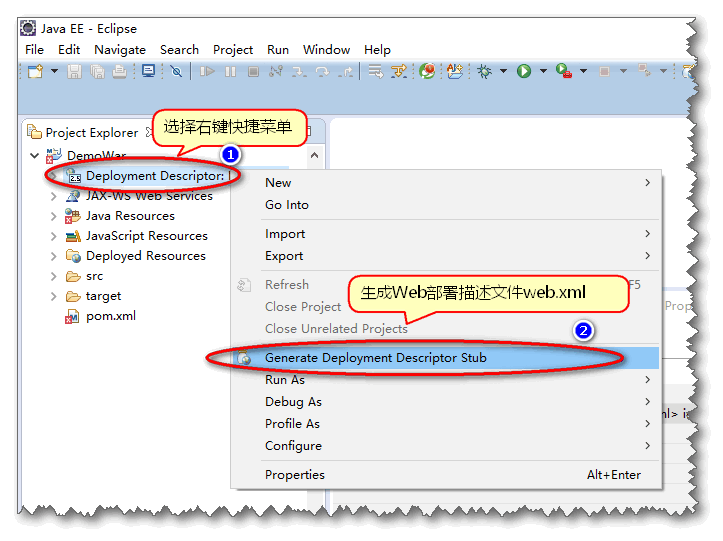The image size is (723, 541).
Task: Click the src folder icon
Action: click(73, 276)
